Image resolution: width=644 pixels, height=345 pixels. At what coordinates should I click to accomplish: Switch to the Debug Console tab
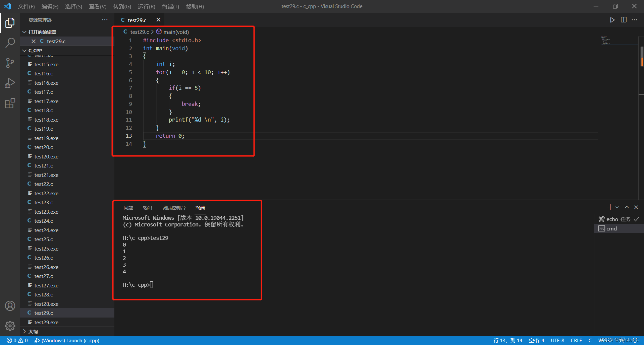coord(174,208)
